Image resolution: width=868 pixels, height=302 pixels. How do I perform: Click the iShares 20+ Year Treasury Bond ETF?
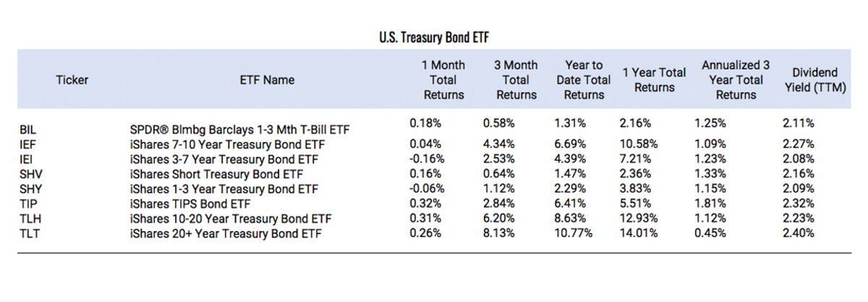[222, 234]
